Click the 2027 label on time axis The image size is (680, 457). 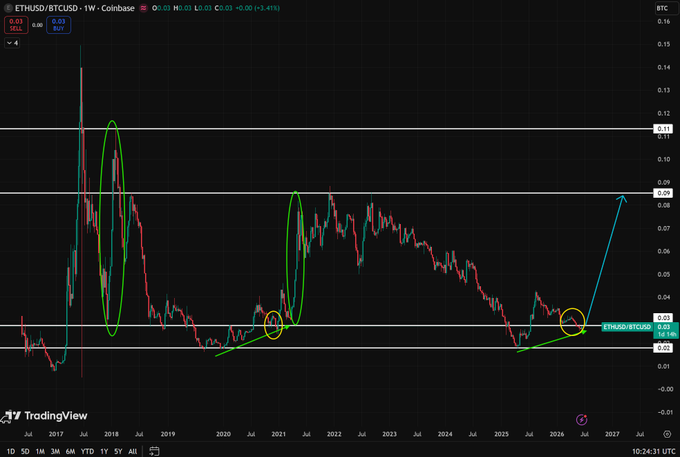[612, 434]
